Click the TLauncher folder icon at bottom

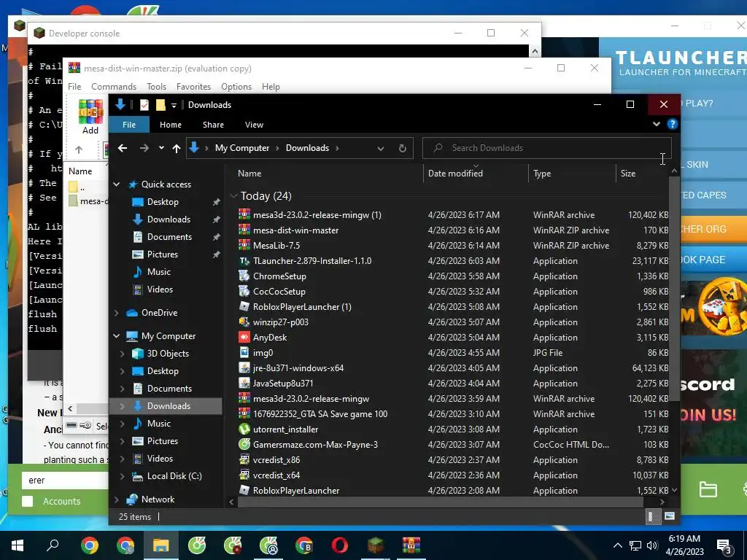click(x=708, y=489)
